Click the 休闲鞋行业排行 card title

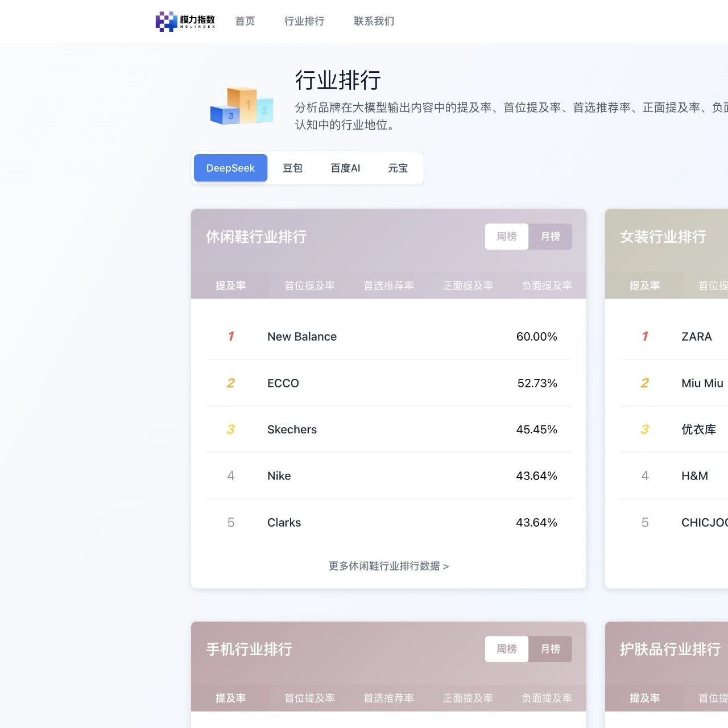(256, 236)
